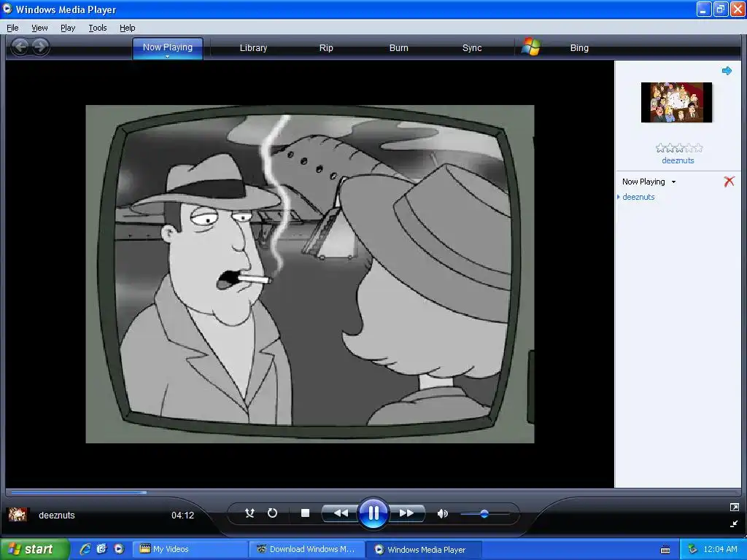Switch to compact mode
Image resolution: width=747 pixels, height=560 pixels.
click(734, 524)
